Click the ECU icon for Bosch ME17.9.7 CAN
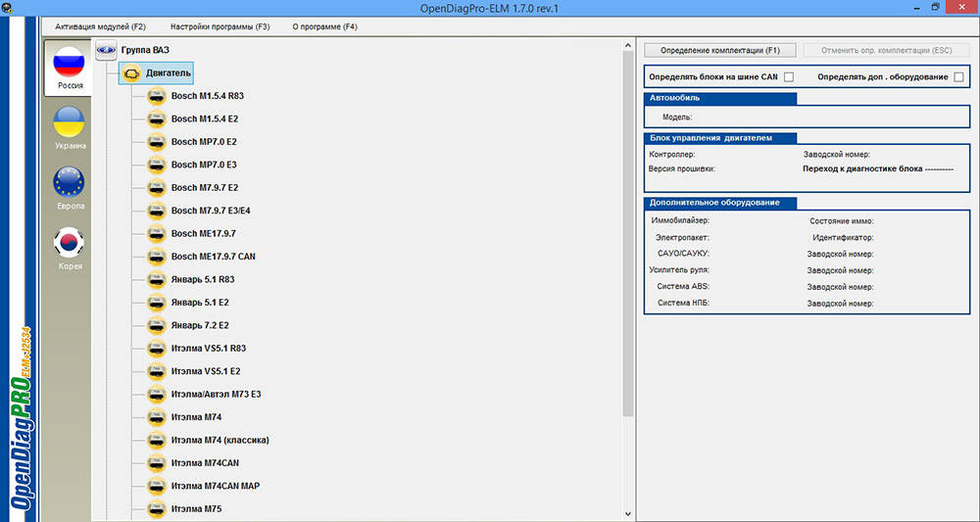This screenshot has height=522, width=980. 156,257
